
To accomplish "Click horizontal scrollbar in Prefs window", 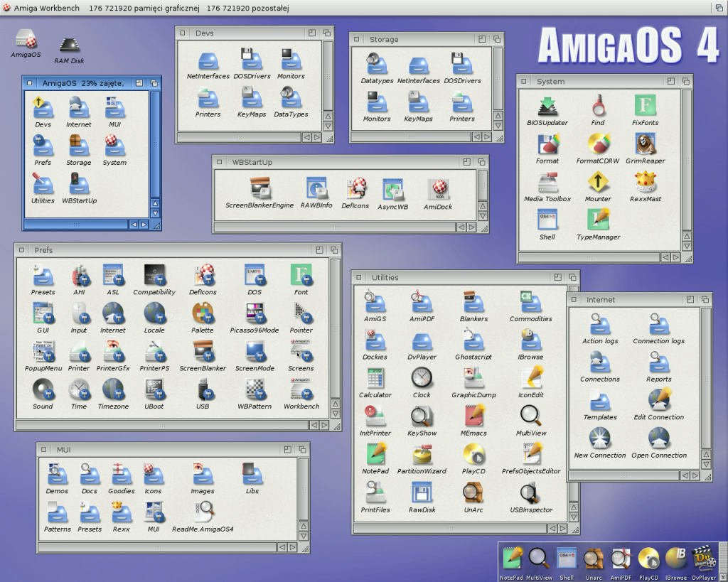I will (162, 425).
